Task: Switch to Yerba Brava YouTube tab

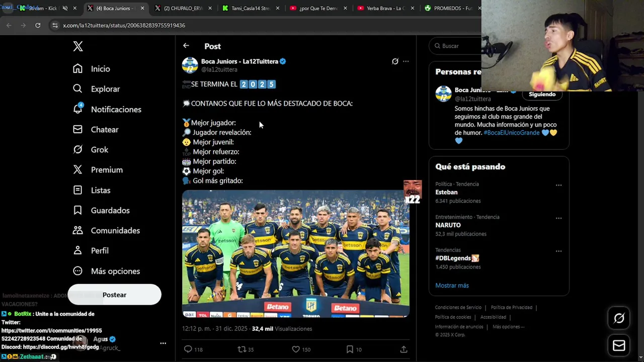Action: tap(385, 8)
